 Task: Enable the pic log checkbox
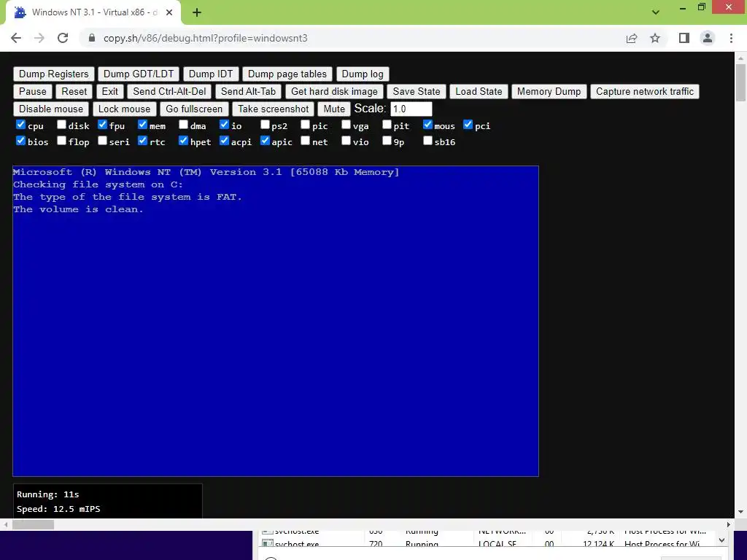click(306, 125)
